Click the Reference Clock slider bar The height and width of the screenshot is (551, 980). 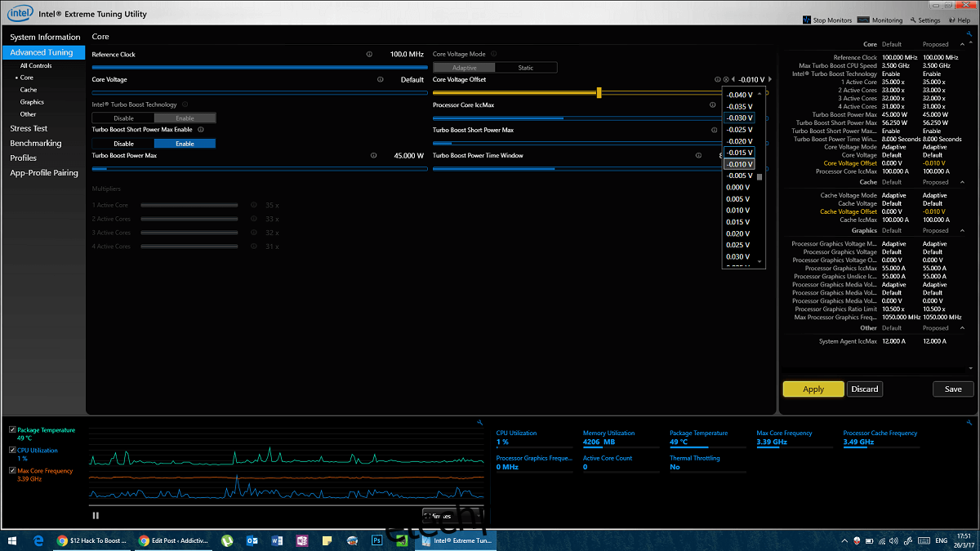[x=260, y=67]
